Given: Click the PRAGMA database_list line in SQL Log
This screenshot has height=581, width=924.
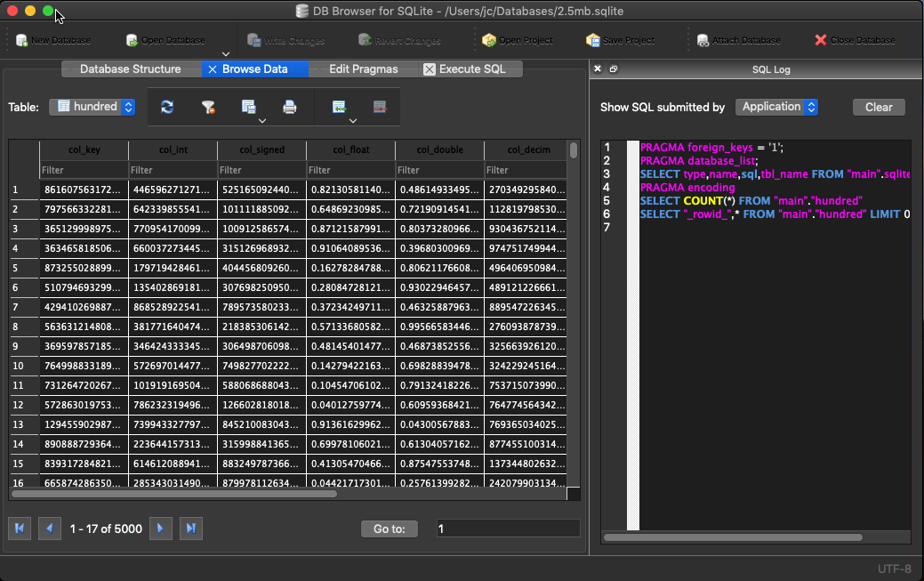Looking at the screenshot, I should pyautogui.click(x=699, y=160).
